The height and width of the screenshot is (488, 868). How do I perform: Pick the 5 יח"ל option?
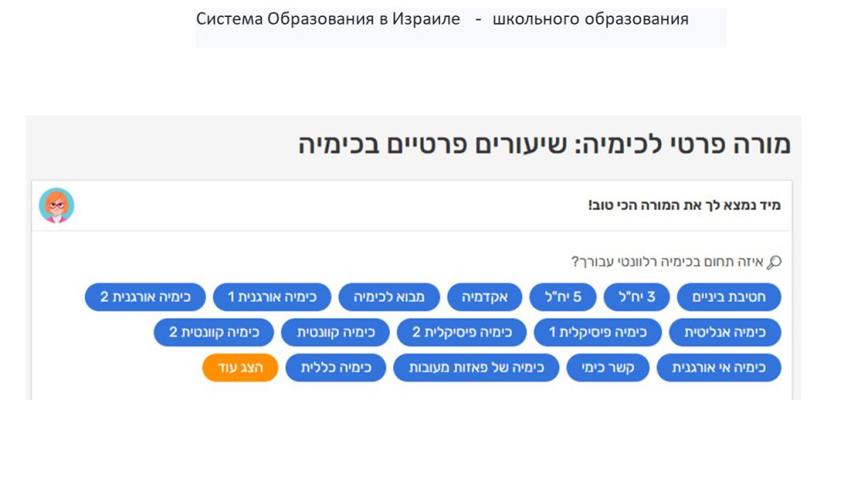tap(562, 297)
